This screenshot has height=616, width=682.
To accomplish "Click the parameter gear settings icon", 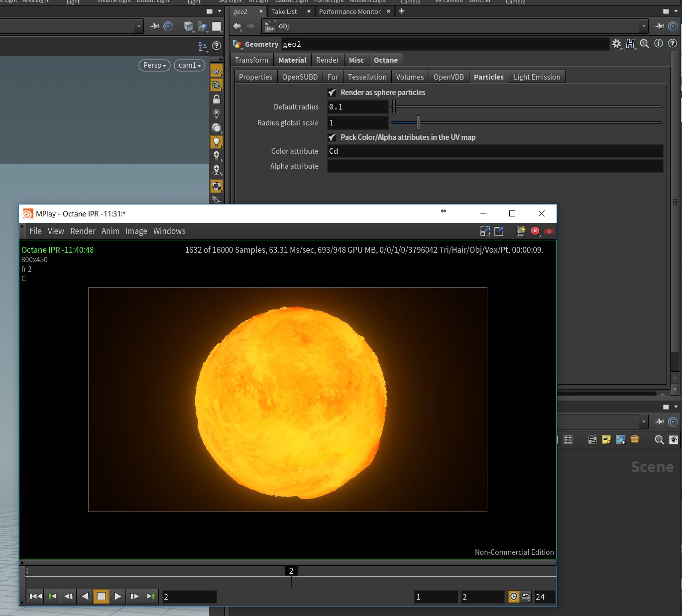I will pyautogui.click(x=616, y=44).
